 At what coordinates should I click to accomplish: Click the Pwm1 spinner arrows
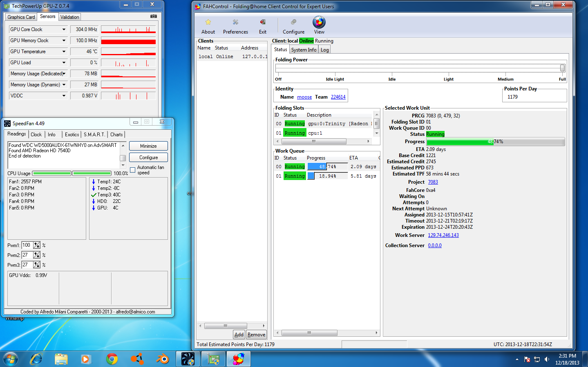coord(37,245)
